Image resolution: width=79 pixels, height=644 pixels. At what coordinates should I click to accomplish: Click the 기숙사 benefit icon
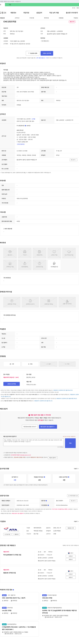tap(25, 253)
